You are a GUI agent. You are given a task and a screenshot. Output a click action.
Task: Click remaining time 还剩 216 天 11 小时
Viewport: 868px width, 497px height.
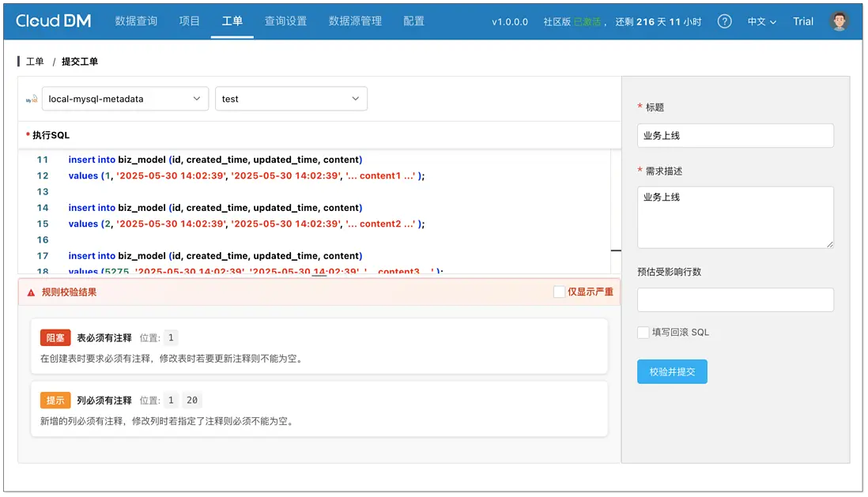(659, 21)
